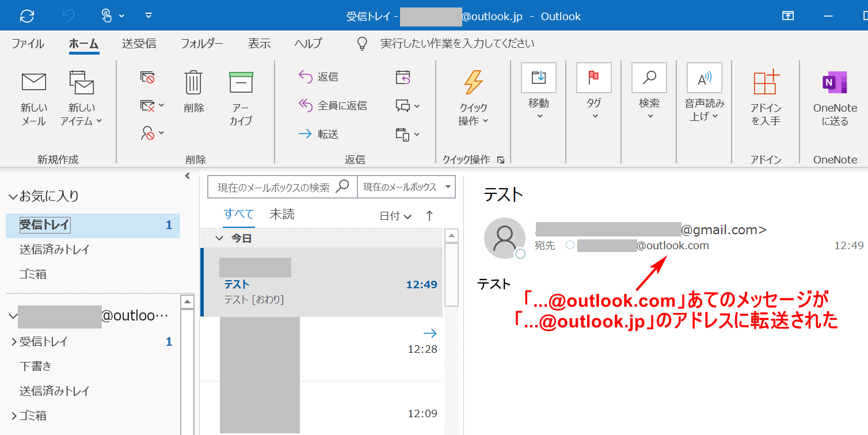Switch to the Send/Receive ribbon tab
The width and height of the screenshot is (868, 435).
pyautogui.click(x=139, y=44)
